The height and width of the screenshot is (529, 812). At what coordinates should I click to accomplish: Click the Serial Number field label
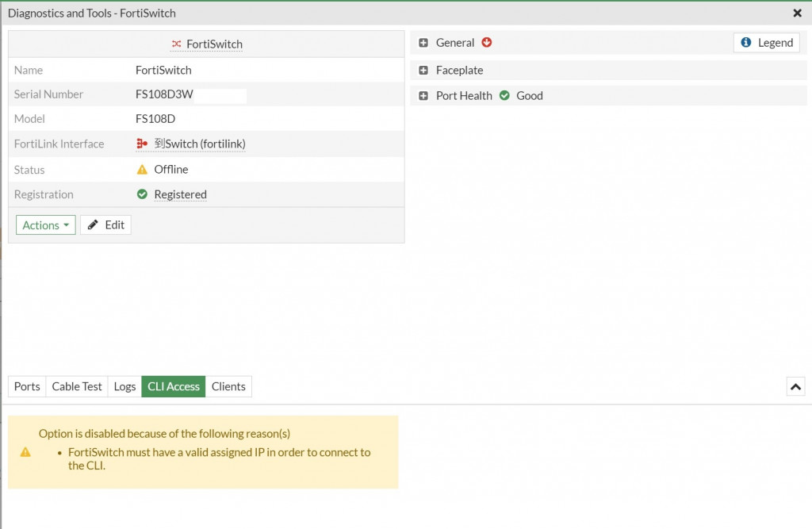point(48,94)
